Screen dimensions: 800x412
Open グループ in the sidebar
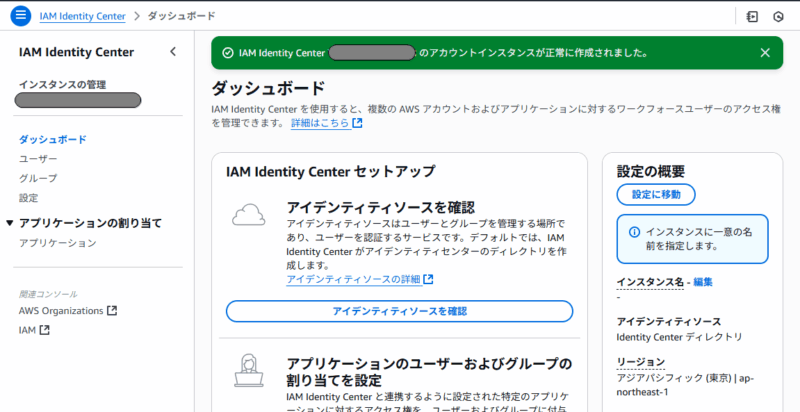pyautogui.click(x=38, y=178)
